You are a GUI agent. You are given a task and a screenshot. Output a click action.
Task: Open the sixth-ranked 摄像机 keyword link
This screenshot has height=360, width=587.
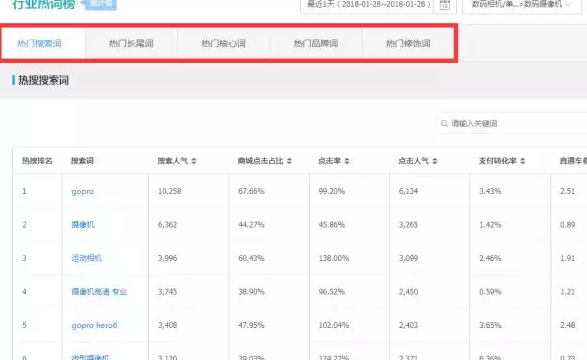pyautogui.click(x=90, y=357)
